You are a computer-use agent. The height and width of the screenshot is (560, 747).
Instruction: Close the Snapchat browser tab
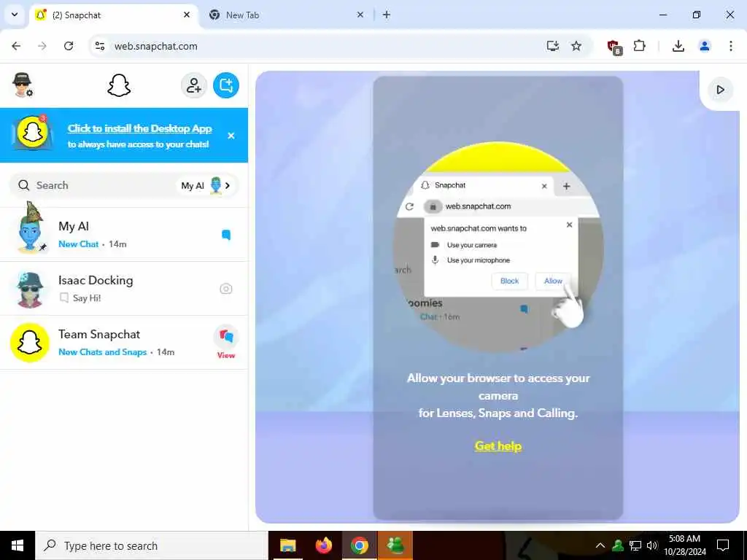(187, 15)
